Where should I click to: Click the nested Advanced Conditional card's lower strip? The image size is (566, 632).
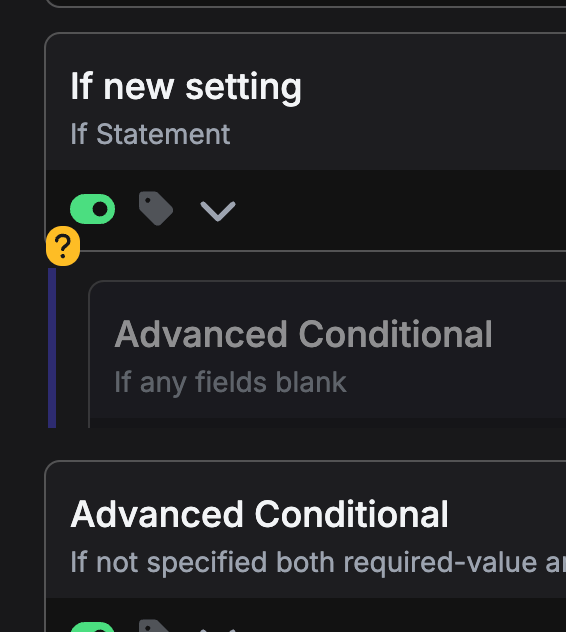(327, 423)
